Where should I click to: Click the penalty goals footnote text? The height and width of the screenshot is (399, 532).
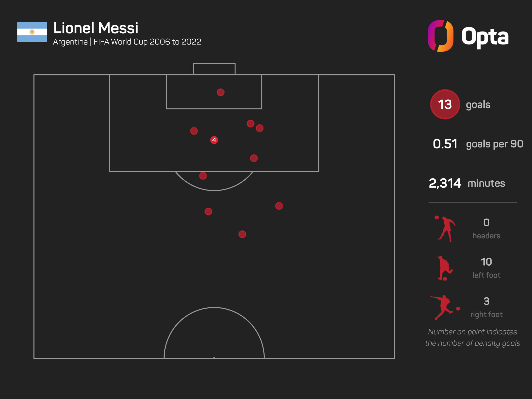tap(472, 337)
